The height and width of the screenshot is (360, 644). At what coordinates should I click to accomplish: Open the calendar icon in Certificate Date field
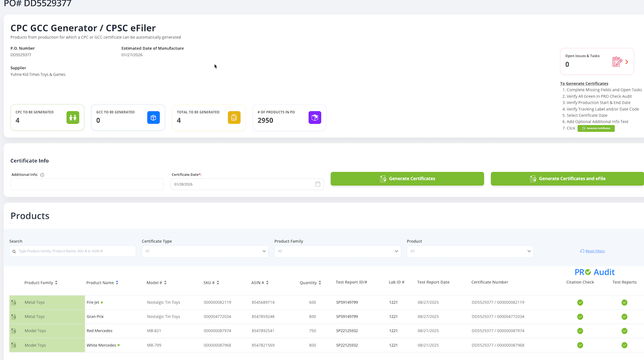tap(318, 184)
